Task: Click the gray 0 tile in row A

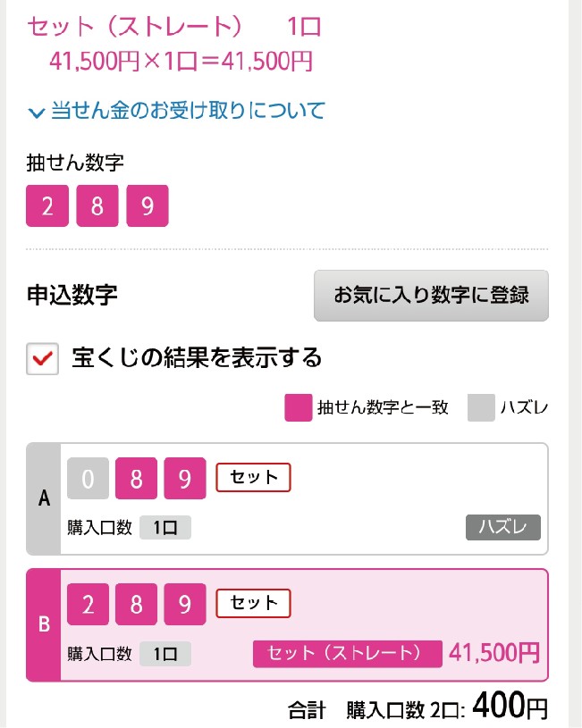Action: coord(89,479)
